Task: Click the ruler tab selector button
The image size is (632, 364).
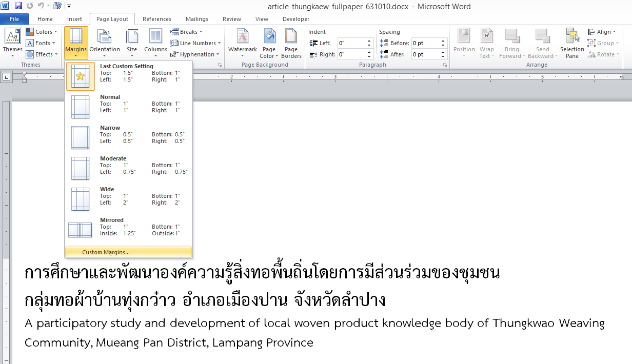Action: tap(7, 77)
